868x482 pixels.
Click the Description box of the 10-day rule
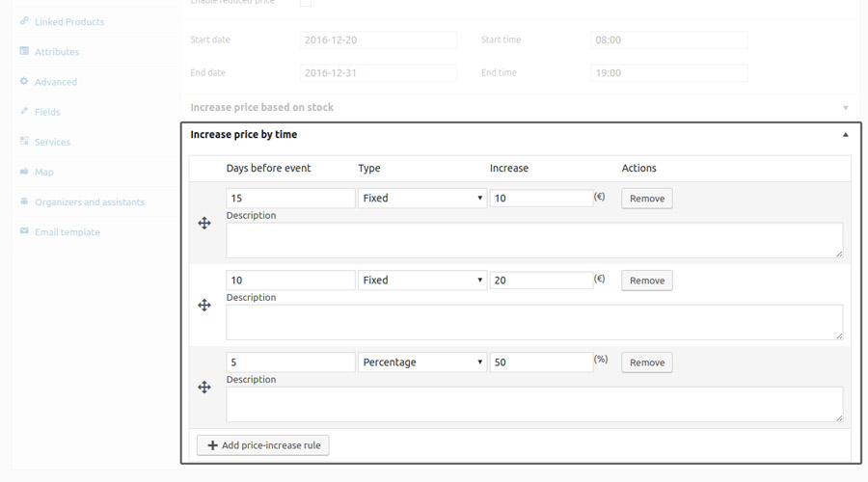533,323
